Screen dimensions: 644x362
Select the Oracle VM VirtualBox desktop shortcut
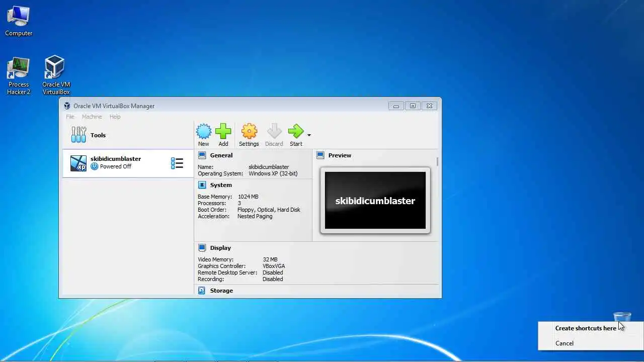[56, 76]
